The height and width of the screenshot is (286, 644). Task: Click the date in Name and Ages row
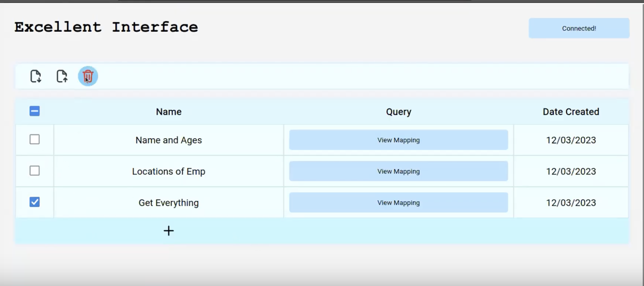pyautogui.click(x=571, y=140)
